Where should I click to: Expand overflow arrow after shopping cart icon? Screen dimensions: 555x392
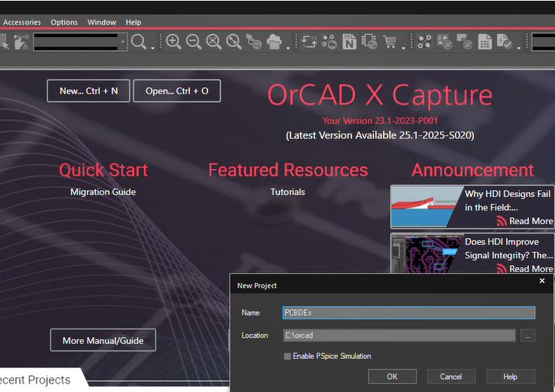click(x=403, y=47)
